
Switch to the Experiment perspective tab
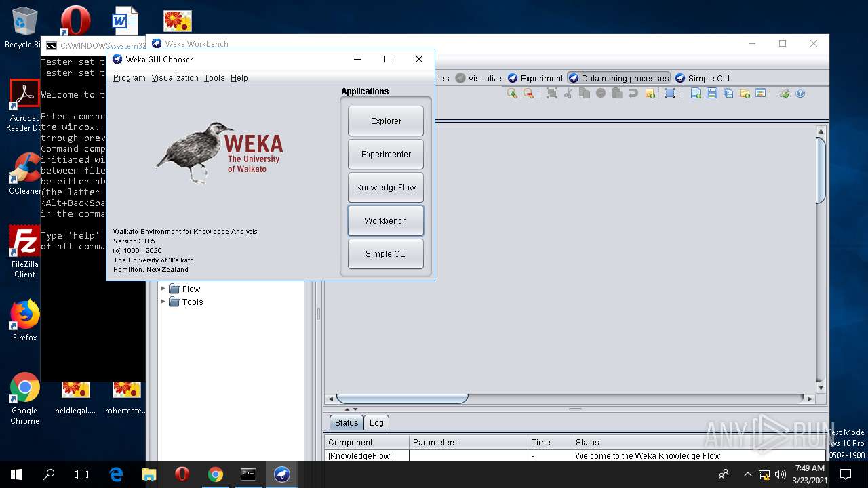pos(535,78)
